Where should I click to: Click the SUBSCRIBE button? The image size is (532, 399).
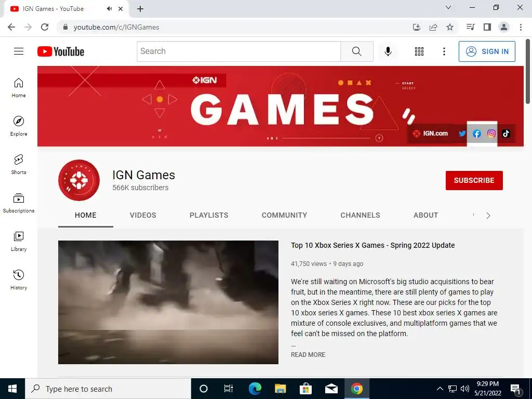click(x=474, y=180)
